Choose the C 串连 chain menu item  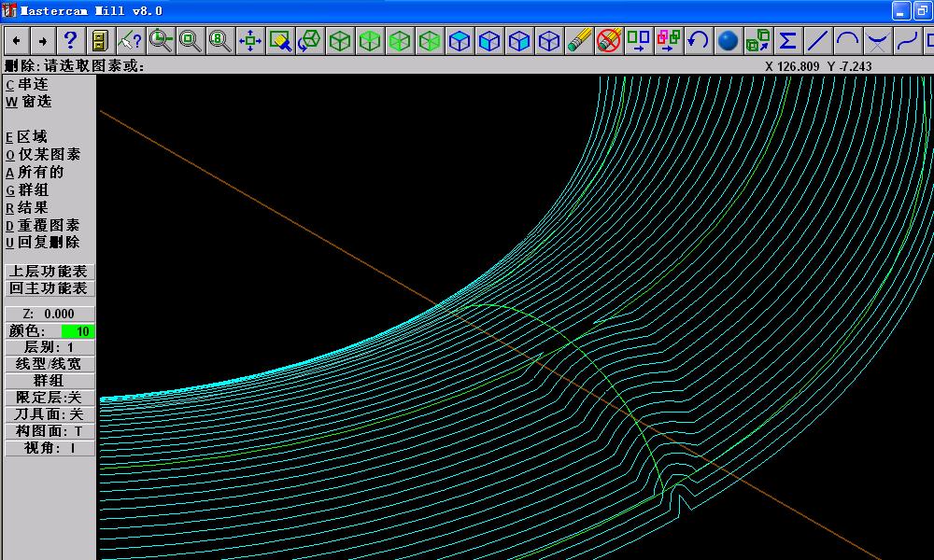click(x=27, y=85)
